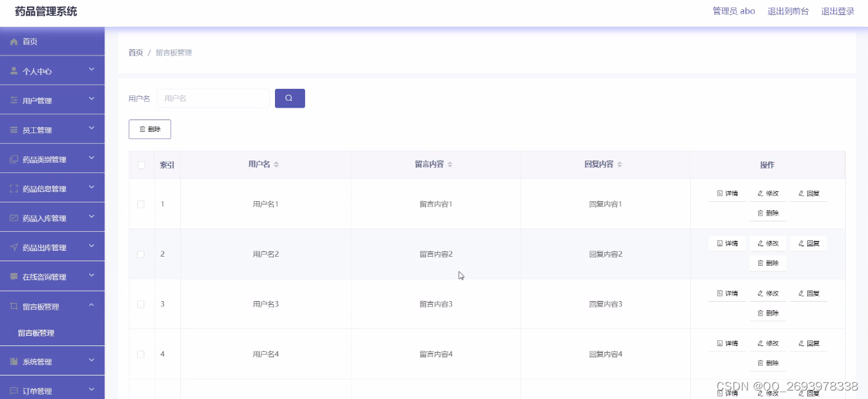
Task: Expand the 系统管理 menu chevron
Action: pyautogui.click(x=93, y=360)
